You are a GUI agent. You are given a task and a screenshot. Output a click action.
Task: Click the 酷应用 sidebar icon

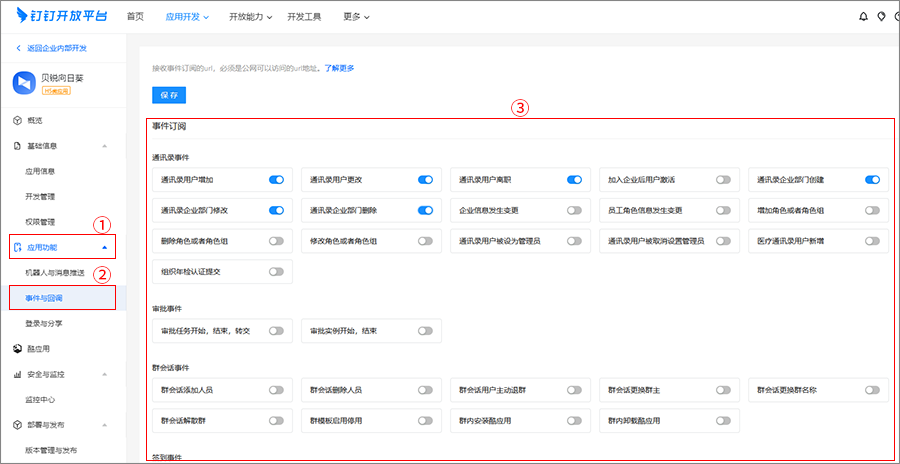coord(17,349)
